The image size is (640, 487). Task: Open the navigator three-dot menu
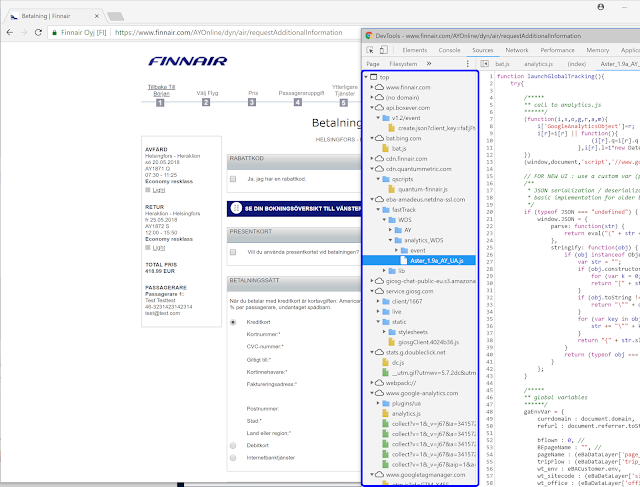click(x=467, y=64)
